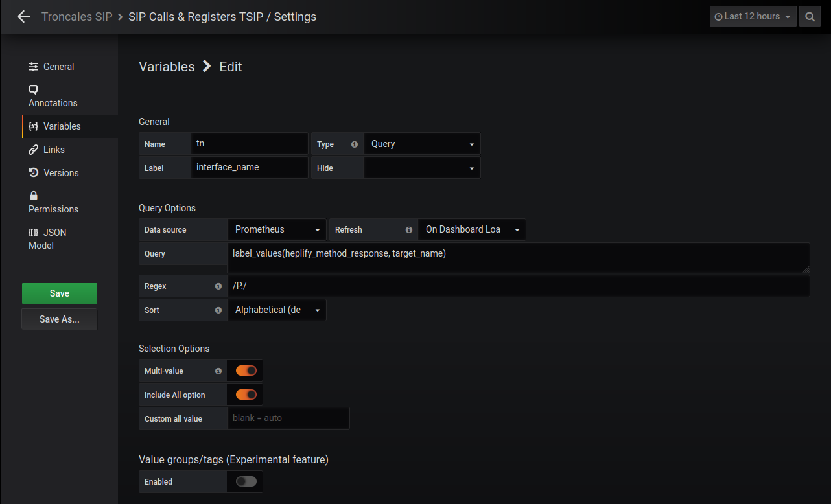The image size is (831, 504).
Task: Click the Versions history icon
Action: pyautogui.click(x=34, y=173)
